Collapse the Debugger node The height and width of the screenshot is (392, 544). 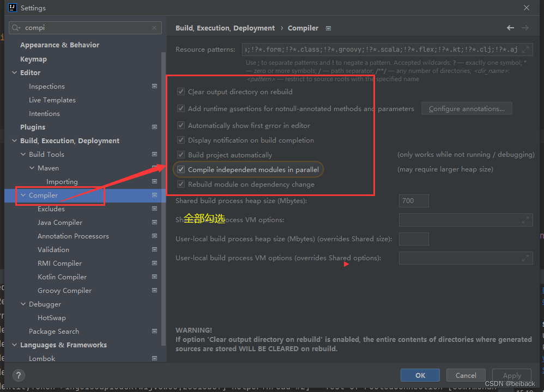click(x=23, y=304)
